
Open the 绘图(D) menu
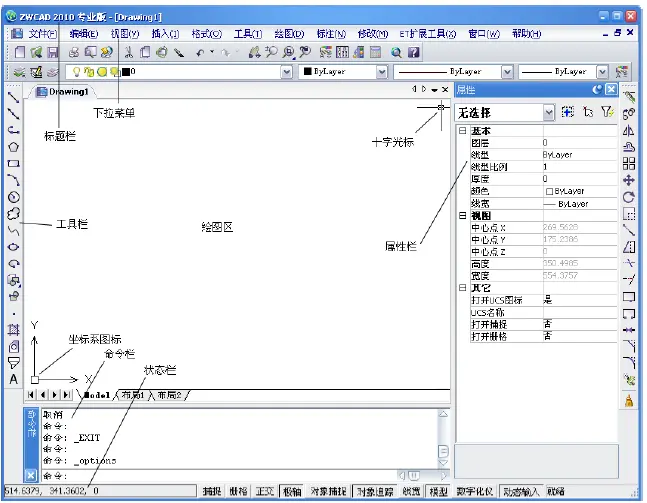click(x=289, y=34)
